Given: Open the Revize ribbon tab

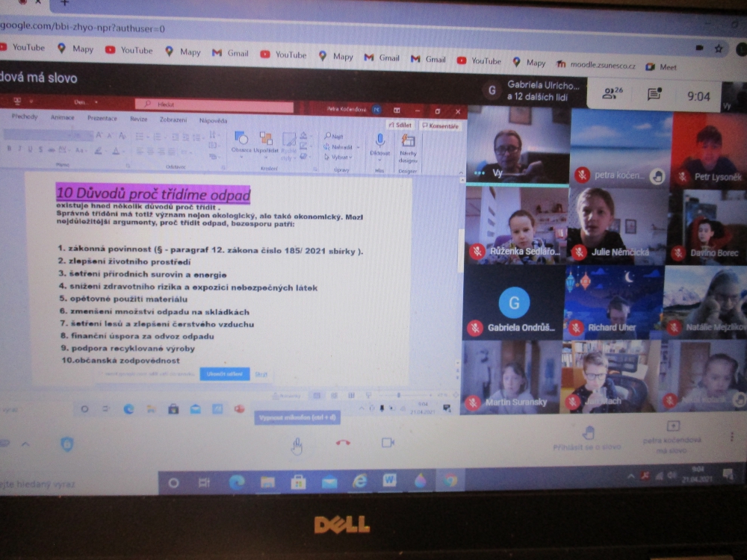Looking at the screenshot, I should coord(139,119).
